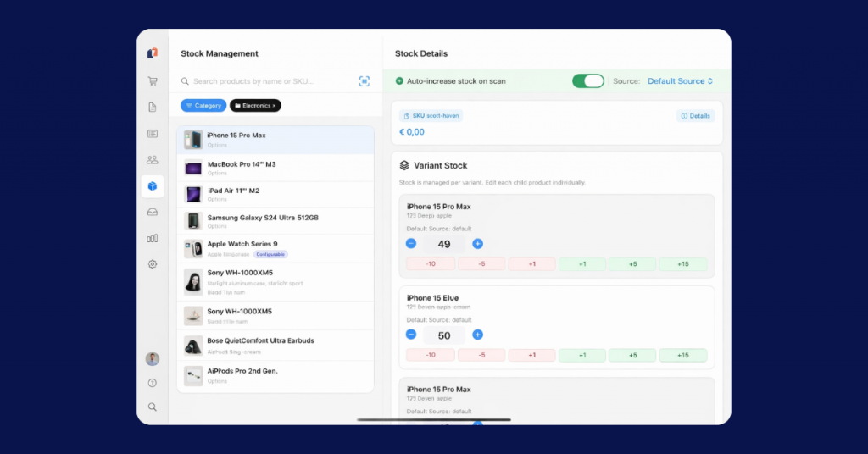The width and height of the screenshot is (868, 454).
Task: Open the Default Source dropdown
Action: 680,81
